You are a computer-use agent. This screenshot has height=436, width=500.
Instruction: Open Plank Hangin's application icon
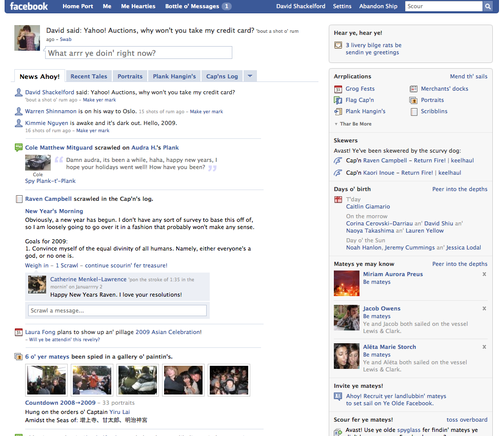coord(338,112)
